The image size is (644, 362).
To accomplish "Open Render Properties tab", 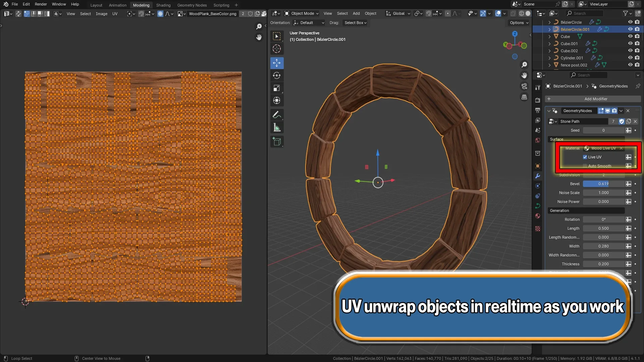I will coord(538,100).
